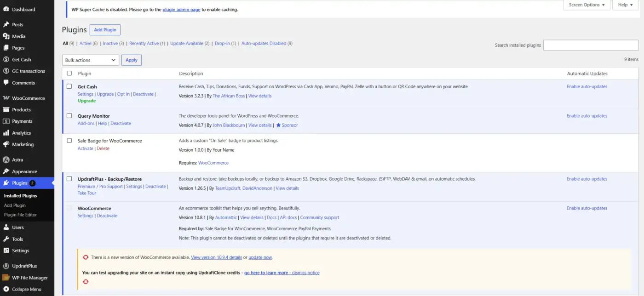Open the Dashboard icon in sidebar
Screen dimensions: 644x296
pos(6,9)
